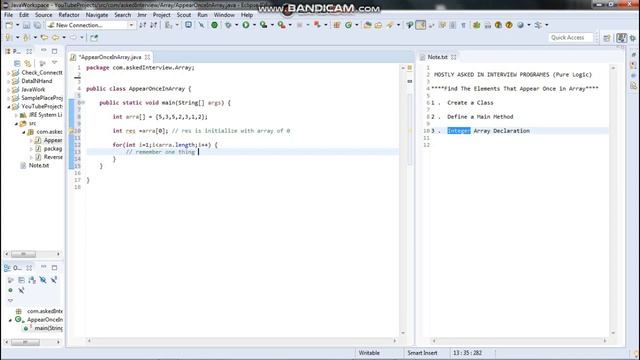
Task: Click the Next Annotation icon
Action: 8,38
